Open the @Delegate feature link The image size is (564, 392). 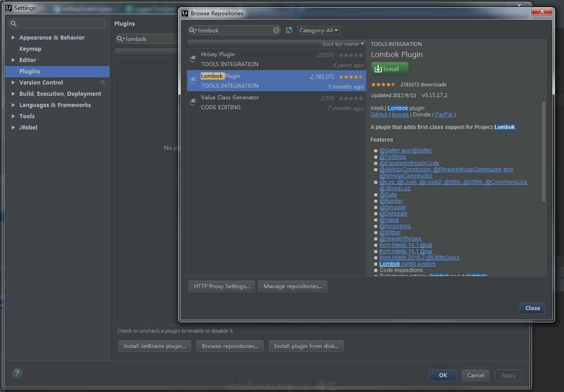pyautogui.click(x=394, y=214)
